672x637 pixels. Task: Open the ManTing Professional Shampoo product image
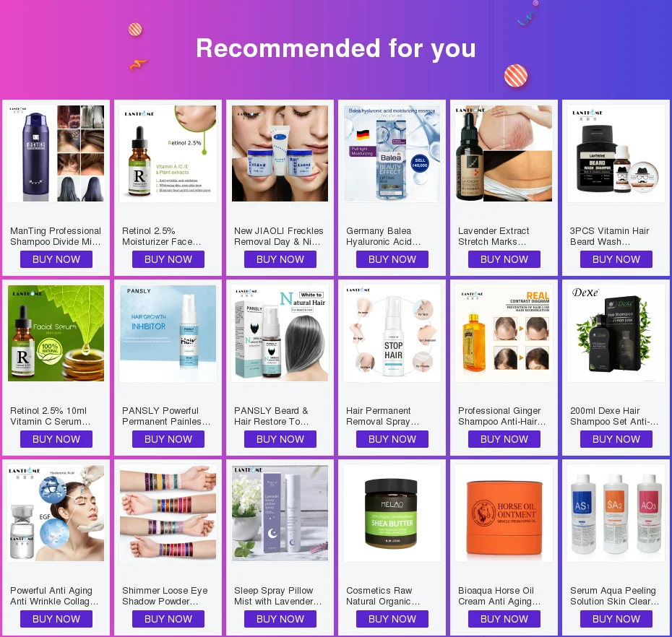pos(56,153)
